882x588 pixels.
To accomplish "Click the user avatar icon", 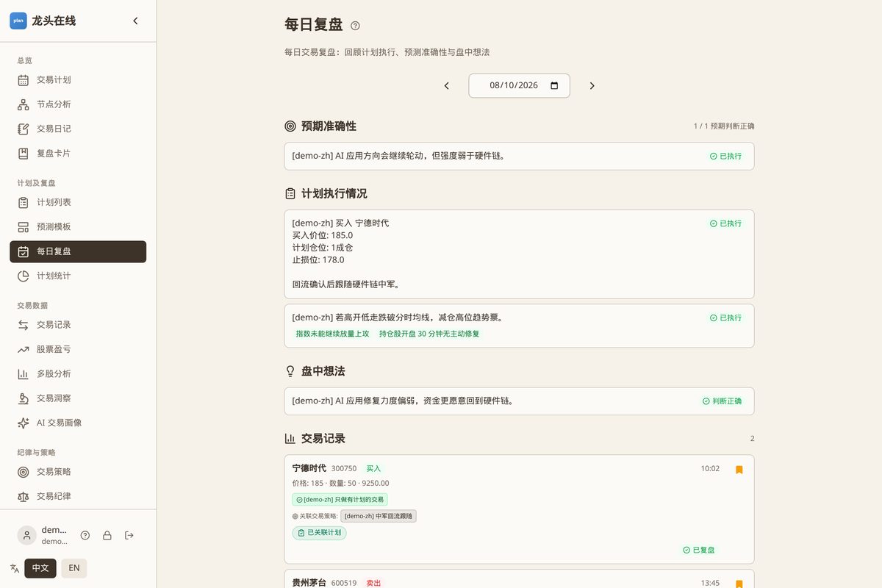I will (27, 535).
